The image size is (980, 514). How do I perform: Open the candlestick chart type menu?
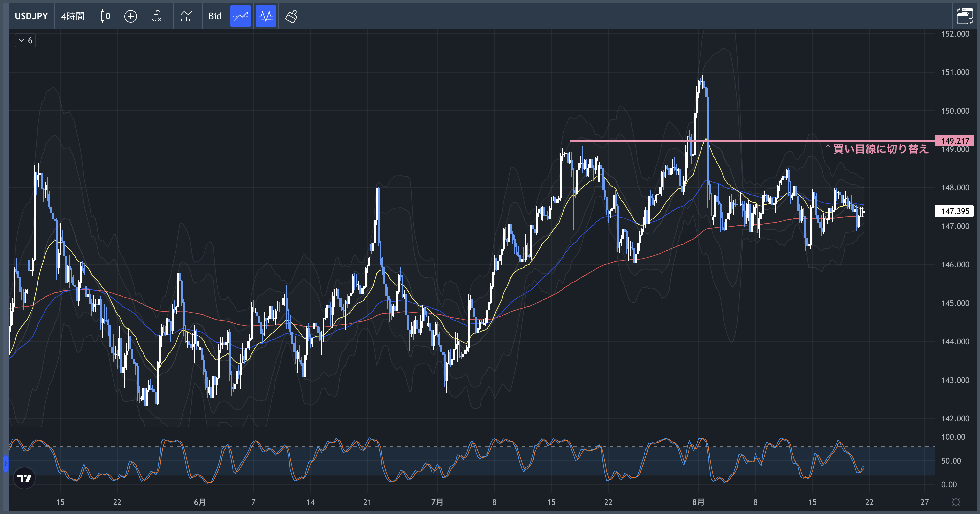click(x=105, y=16)
